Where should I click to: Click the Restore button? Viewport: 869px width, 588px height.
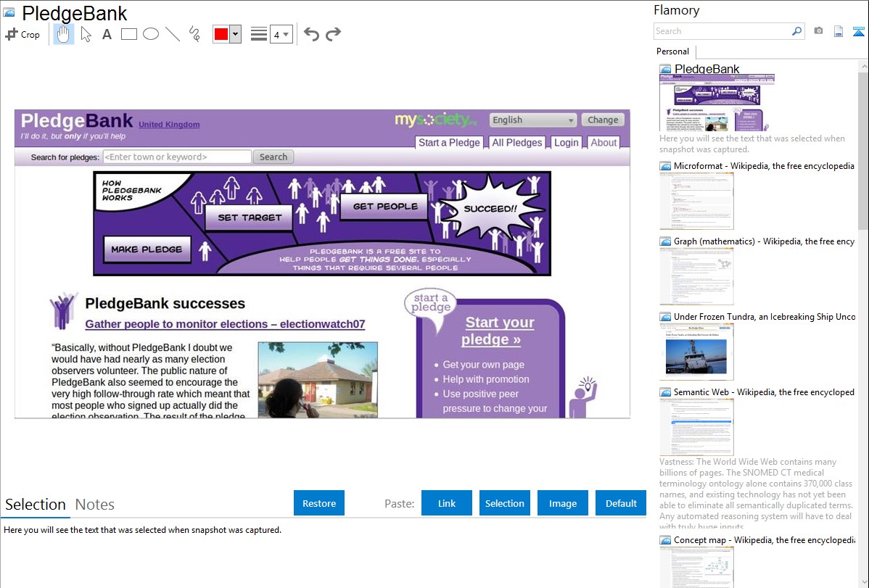point(319,503)
